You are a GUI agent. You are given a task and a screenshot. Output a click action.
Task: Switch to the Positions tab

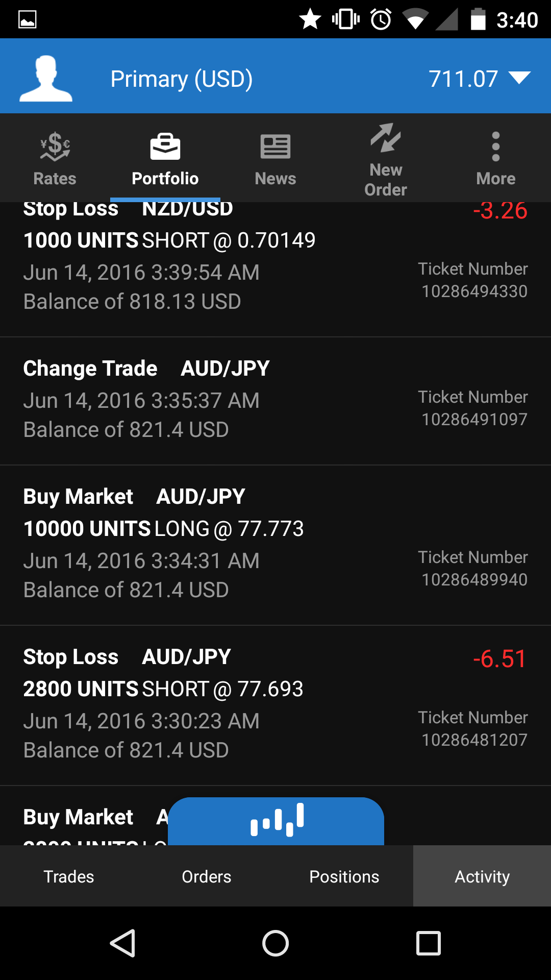click(x=344, y=876)
